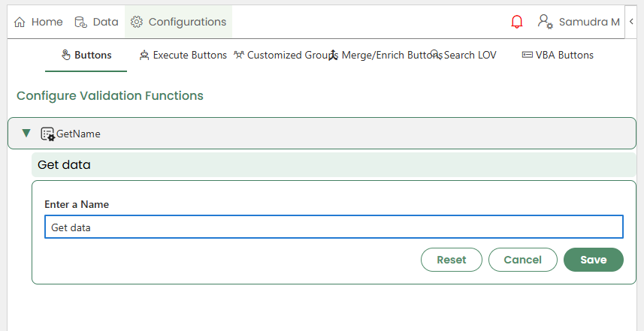
Task: Collapse the GetName section triangle
Action: pyautogui.click(x=26, y=134)
